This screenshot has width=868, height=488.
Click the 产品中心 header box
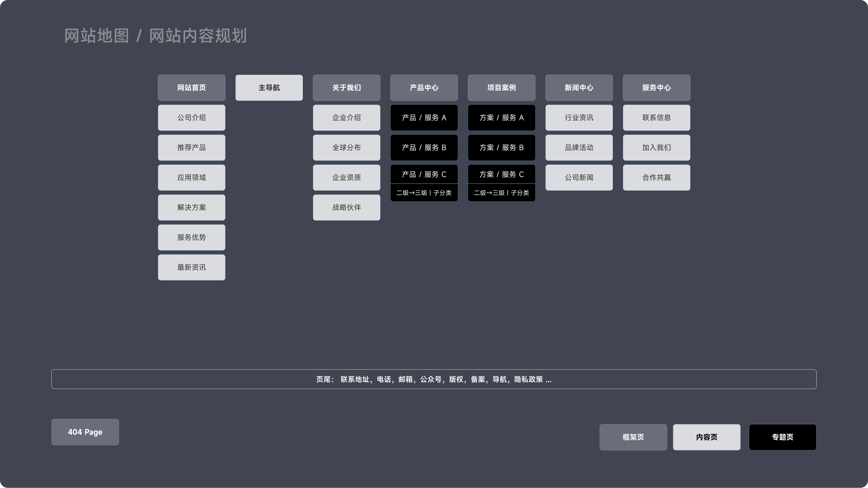pos(424,87)
